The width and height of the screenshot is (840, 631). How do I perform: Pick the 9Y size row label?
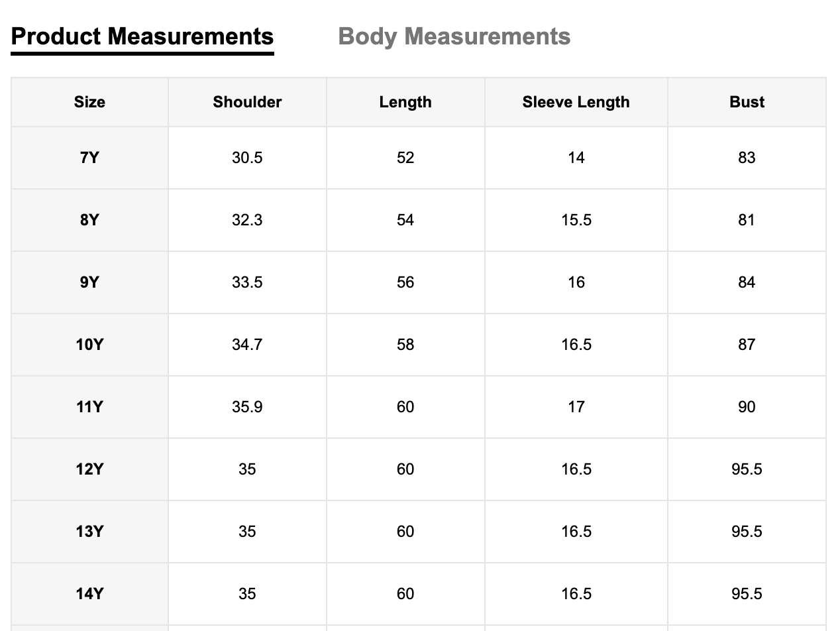pos(89,282)
